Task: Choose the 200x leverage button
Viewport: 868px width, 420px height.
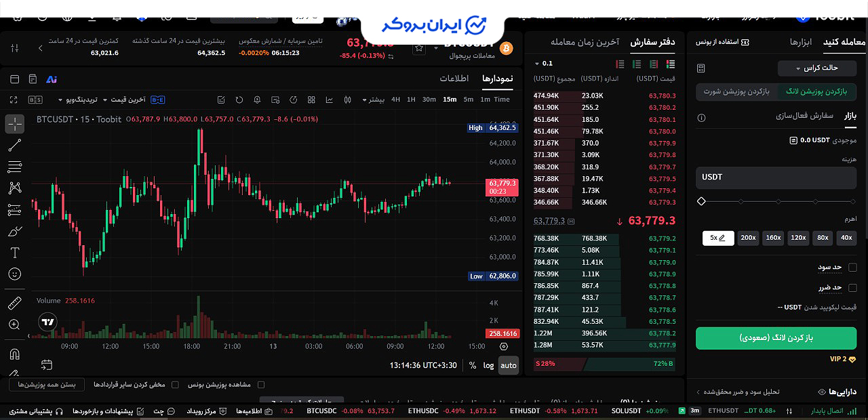Action: click(x=748, y=238)
